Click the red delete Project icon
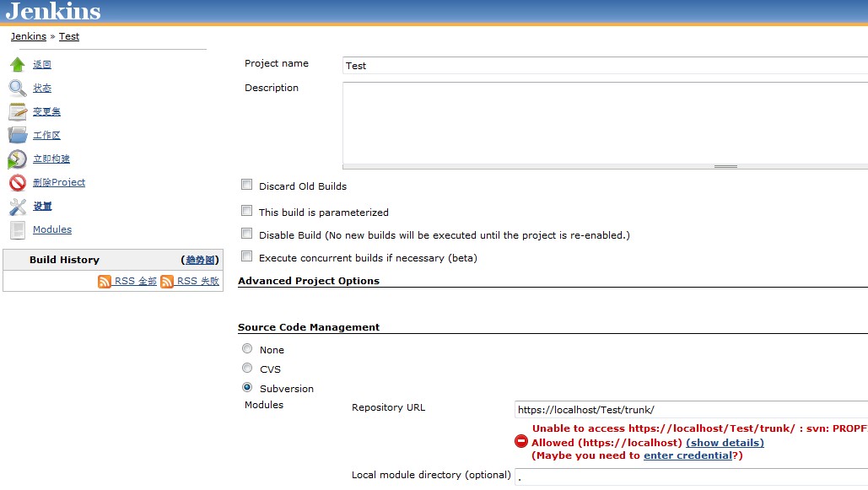The height and width of the screenshot is (490, 868). [17, 183]
